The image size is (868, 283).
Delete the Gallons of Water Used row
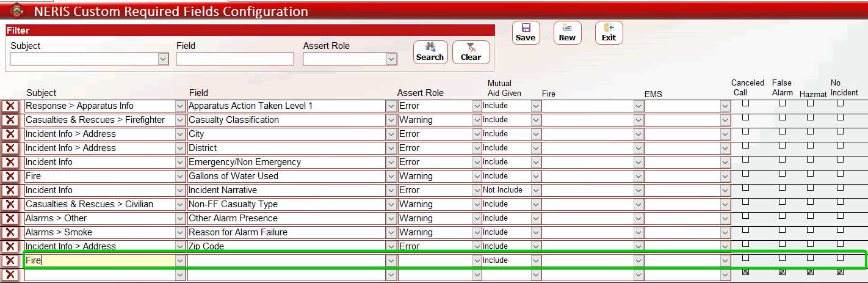click(x=10, y=176)
